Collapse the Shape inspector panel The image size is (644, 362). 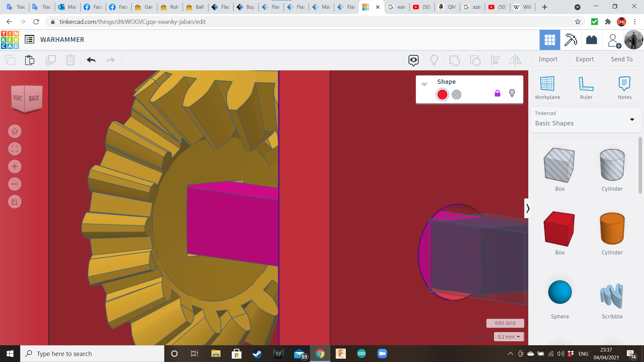point(425,84)
